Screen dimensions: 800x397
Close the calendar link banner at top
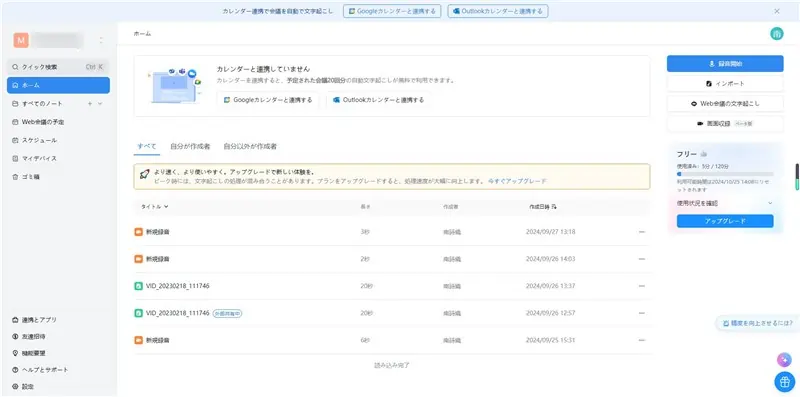point(777,11)
